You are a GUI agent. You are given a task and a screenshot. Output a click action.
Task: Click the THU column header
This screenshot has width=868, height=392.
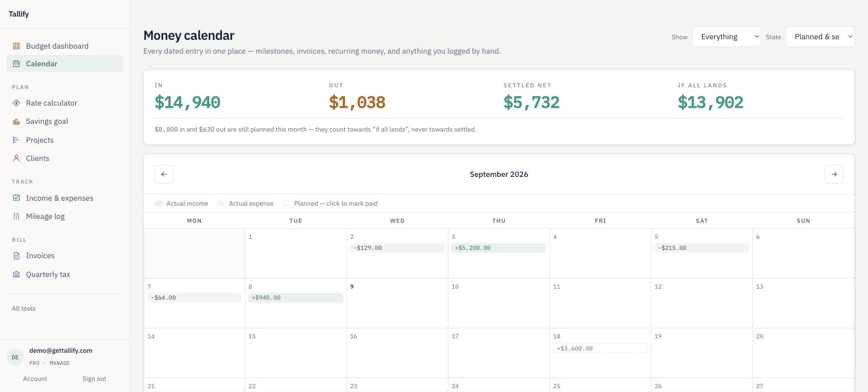(x=499, y=221)
